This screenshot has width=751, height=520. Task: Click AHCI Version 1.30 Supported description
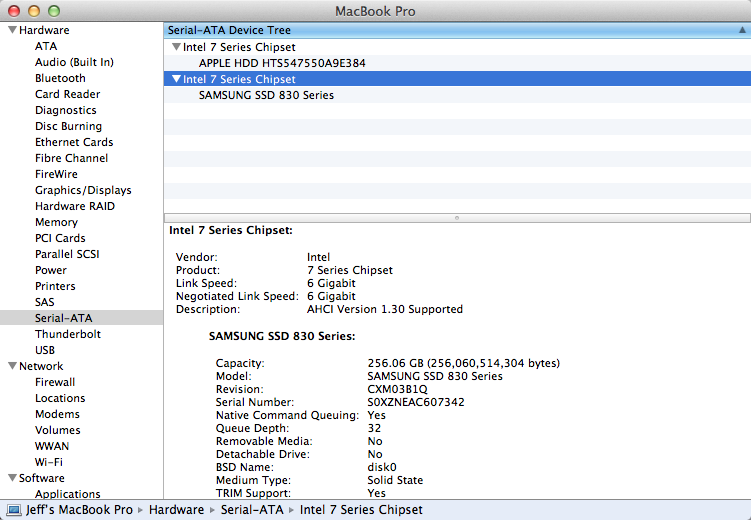(x=385, y=309)
